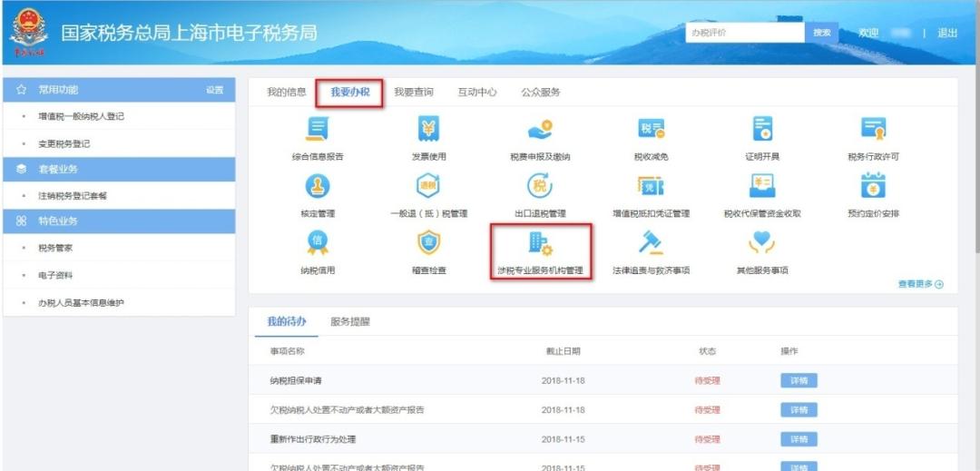Select the 税收减免 icon
This screenshot has height=471, width=980.
click(651, 131)
